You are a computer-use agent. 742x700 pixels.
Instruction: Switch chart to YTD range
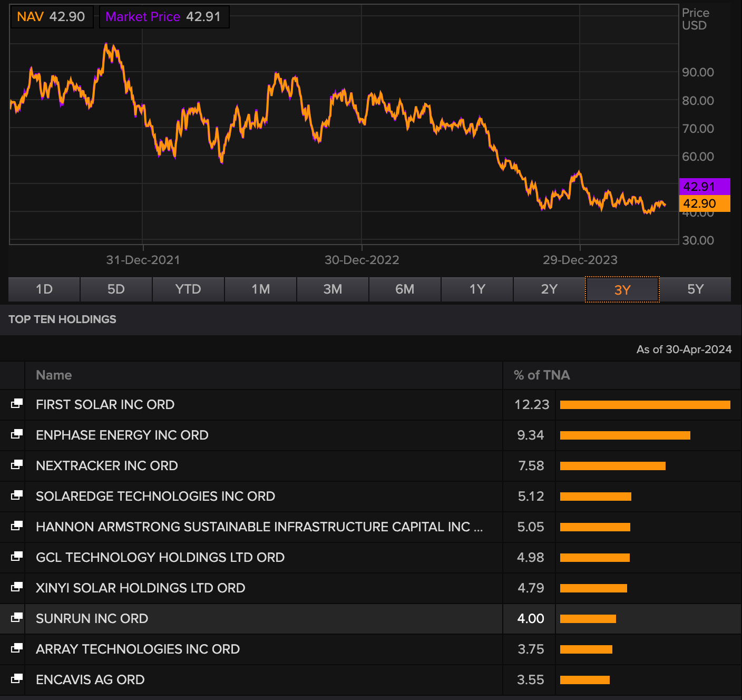[188, 289]
